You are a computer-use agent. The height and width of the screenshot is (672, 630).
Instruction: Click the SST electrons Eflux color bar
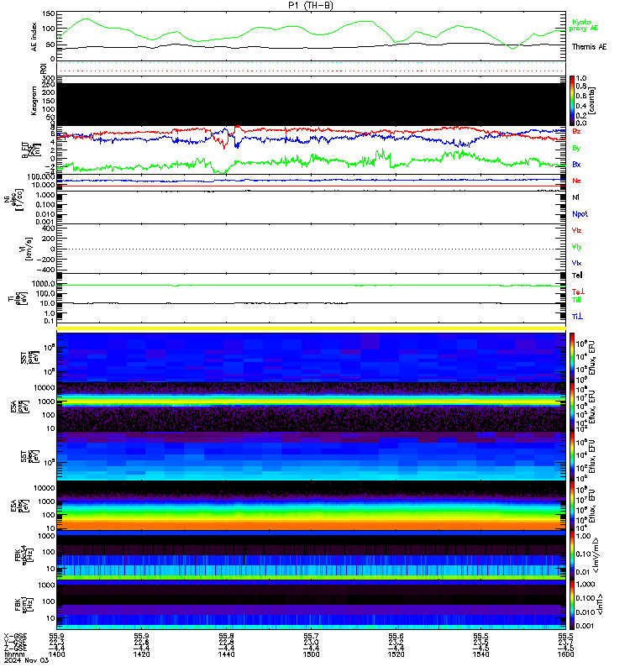[x=572, y=456]
